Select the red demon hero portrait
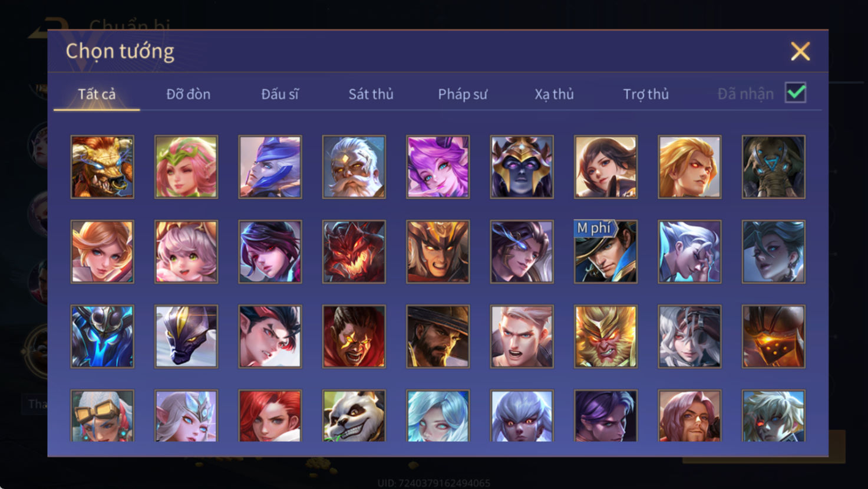868x489 pixels. click(x=354, y=252)
